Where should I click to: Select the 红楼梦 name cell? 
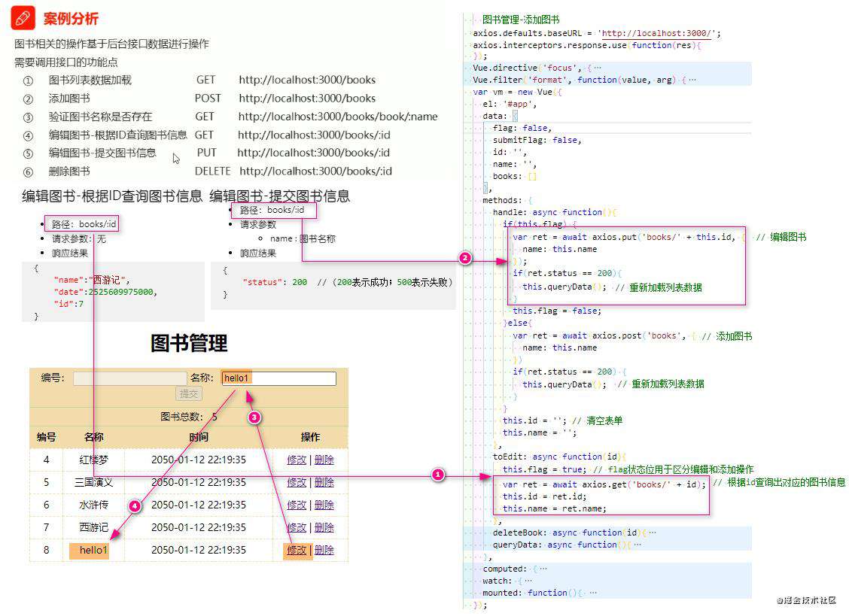coord(93,460)
